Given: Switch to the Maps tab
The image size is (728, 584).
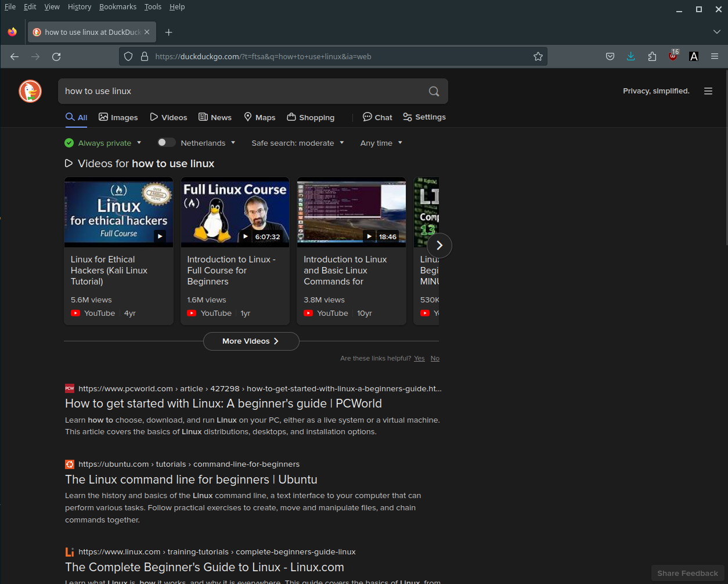Looking at the screenshot, I should [x=260, y=117].
